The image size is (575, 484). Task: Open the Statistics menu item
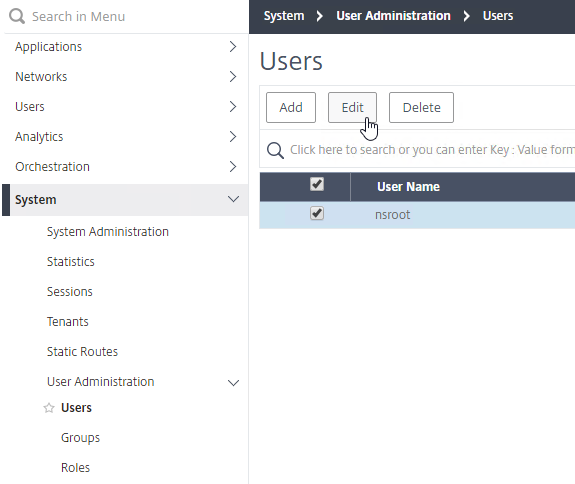point(71,262)
